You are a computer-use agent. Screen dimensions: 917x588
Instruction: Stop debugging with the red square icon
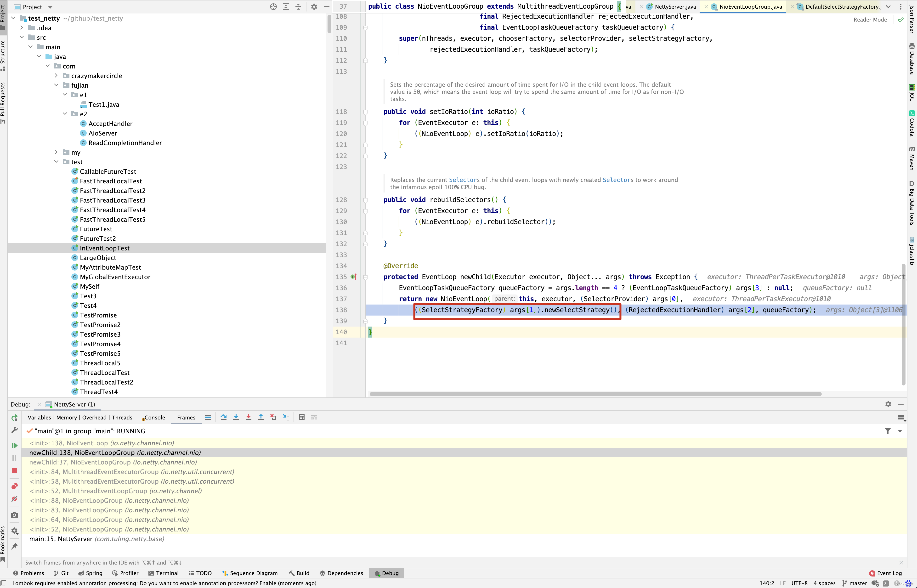pyautogui.click(x=15, y=471)
